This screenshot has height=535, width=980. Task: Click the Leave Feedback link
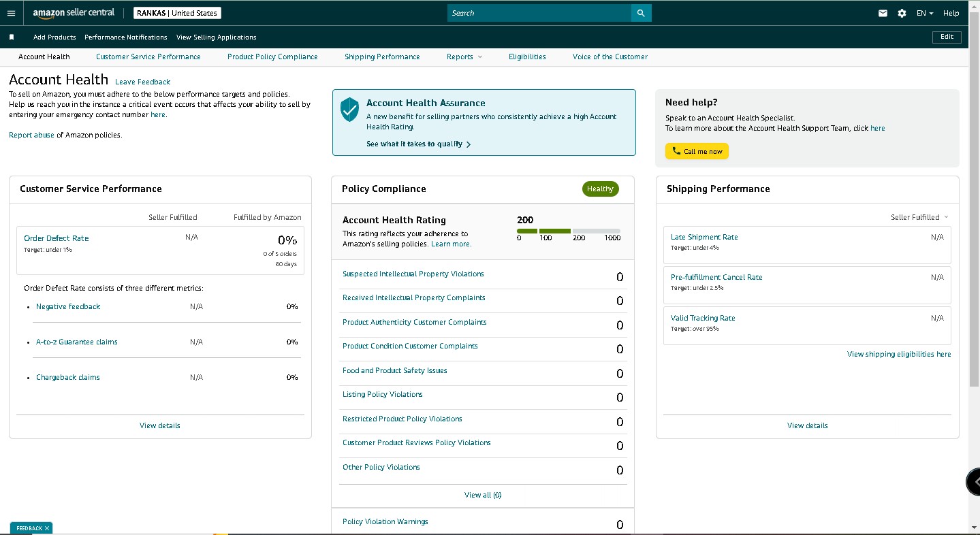click(x=143, y=82)
